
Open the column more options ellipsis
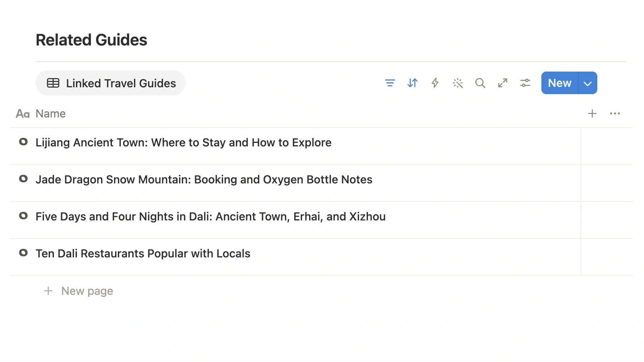[615, 113]
